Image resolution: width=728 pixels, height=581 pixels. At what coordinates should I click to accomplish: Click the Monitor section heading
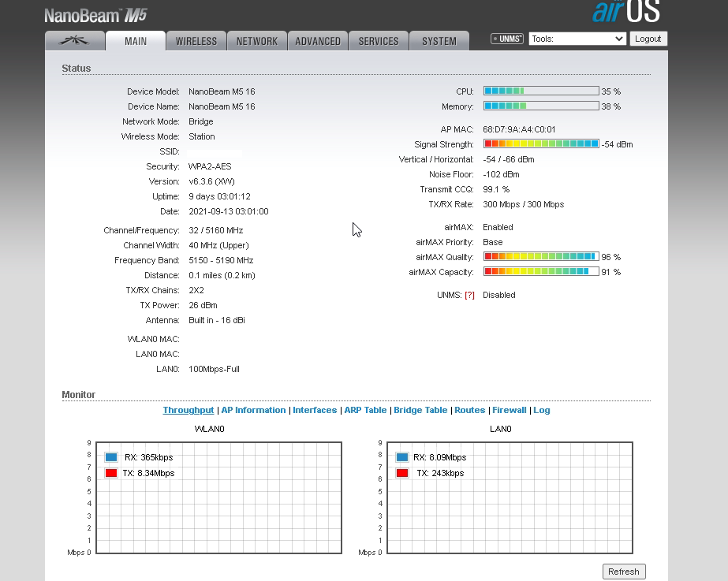(78, 394)
